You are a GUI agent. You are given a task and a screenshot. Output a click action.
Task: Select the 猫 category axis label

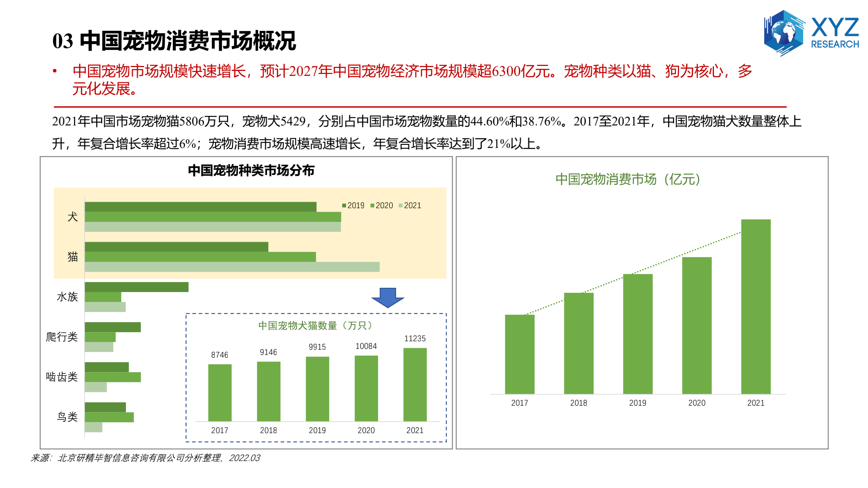click(72, 257)
